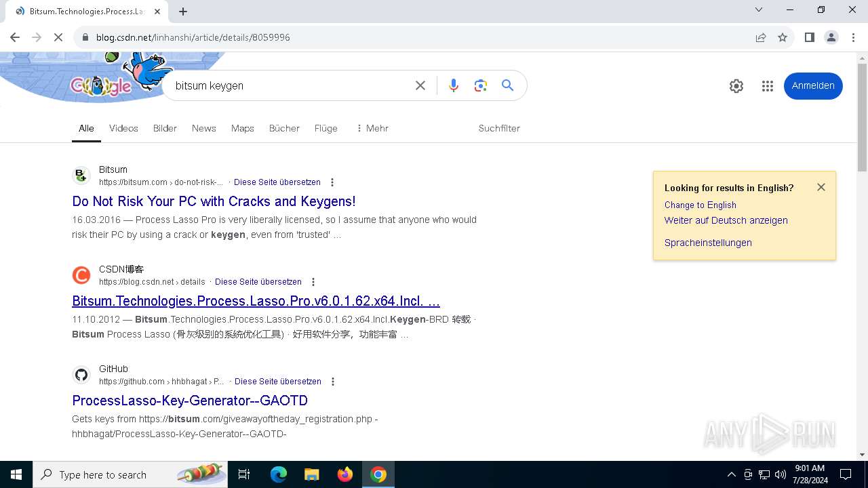Image resolution: width=868 pixels, height=488 pixels.
Task: Click Weiter auf Deutsch anzeigen
Action: click(x=726, y=220)
